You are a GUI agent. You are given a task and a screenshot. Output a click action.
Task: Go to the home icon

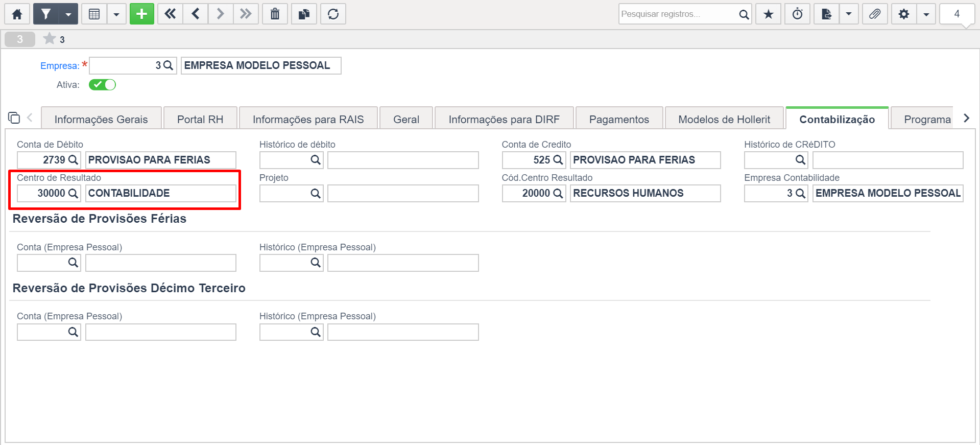click(17, 14)
